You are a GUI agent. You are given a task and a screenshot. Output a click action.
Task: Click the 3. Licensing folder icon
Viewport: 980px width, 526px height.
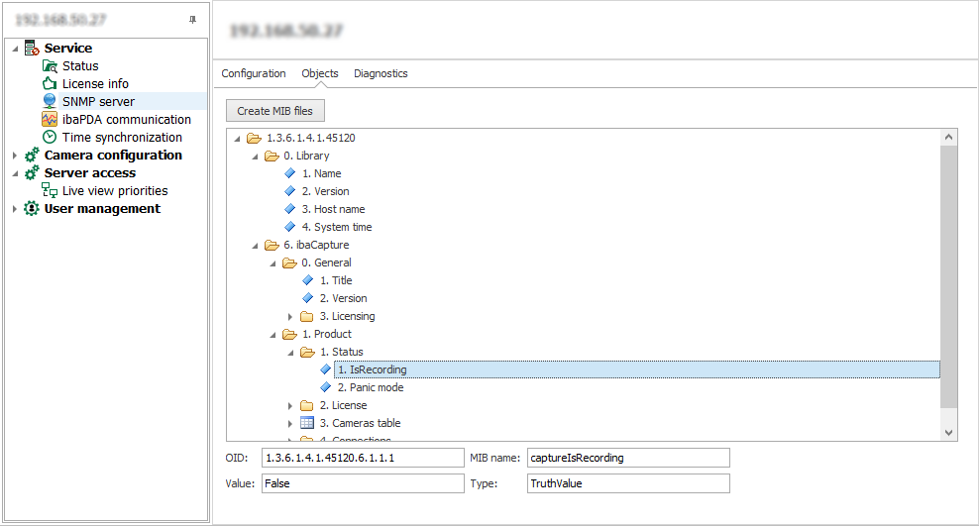pyautogui.click(x=307, y=317)
